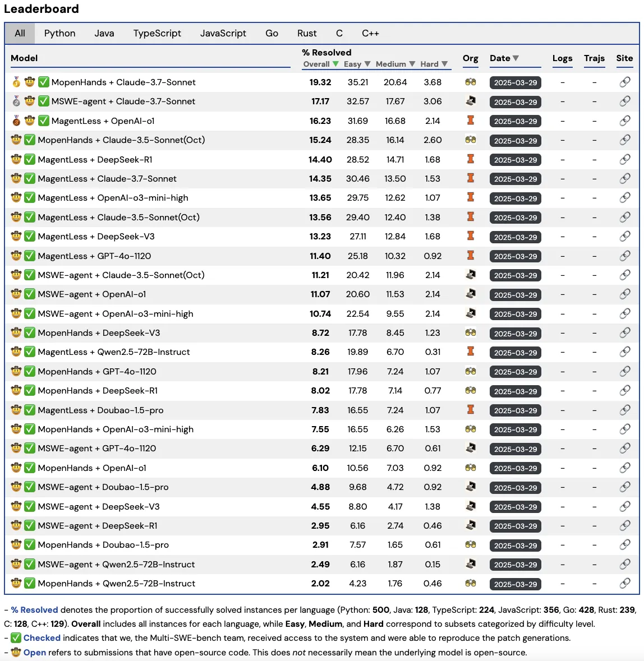Open the site link for MopenHands + Claude-3.7-Sonnet
The image size is (644, 661).
pyautogui.click(x=624, y=82)
